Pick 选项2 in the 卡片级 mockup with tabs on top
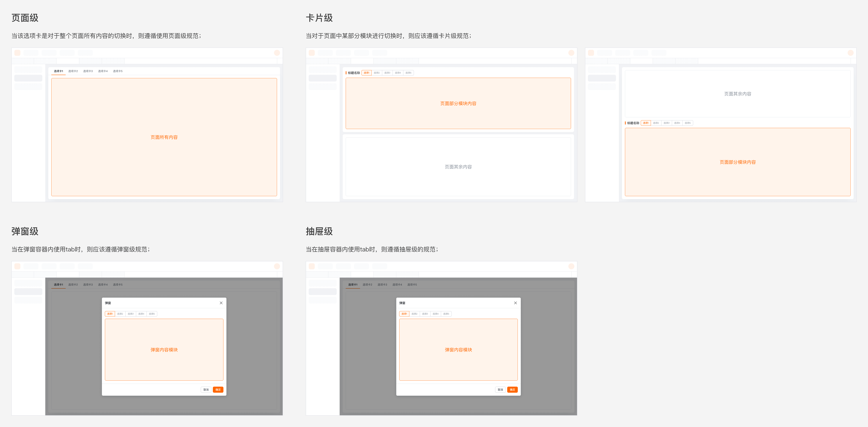Viewport: 868px width, 427px height. coord(377,73)
